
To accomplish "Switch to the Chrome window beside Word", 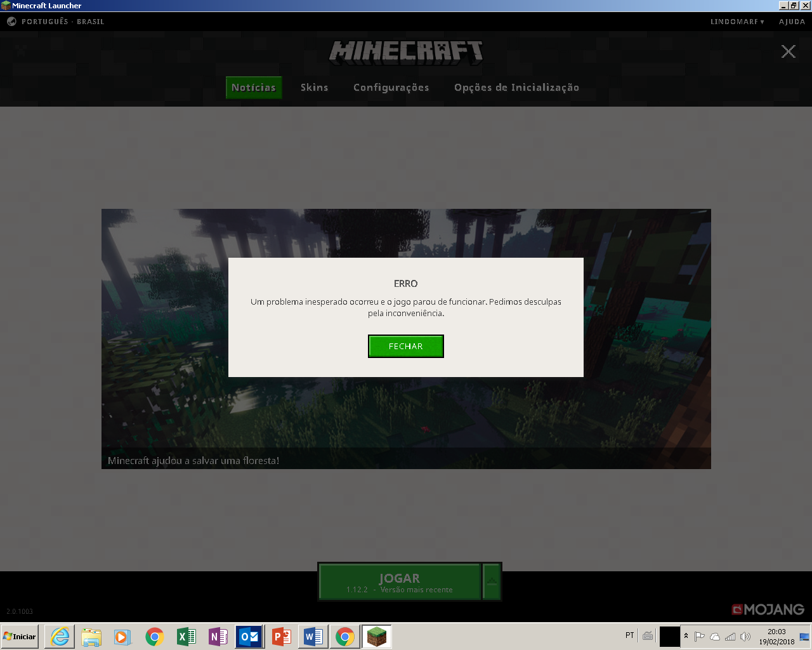I will (345, 637).
